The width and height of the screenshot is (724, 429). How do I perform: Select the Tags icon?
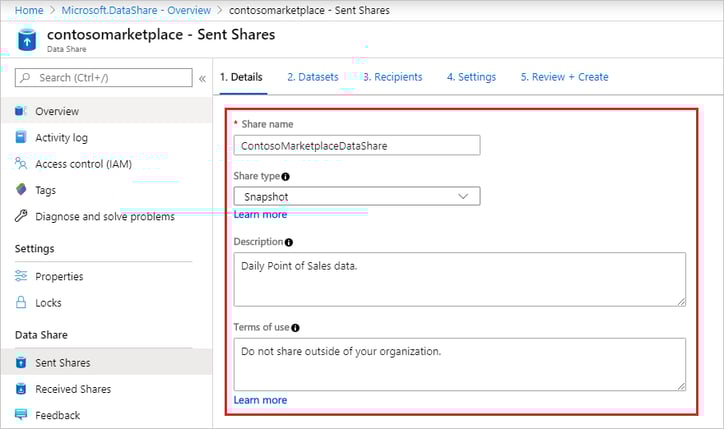pos(21,190)
